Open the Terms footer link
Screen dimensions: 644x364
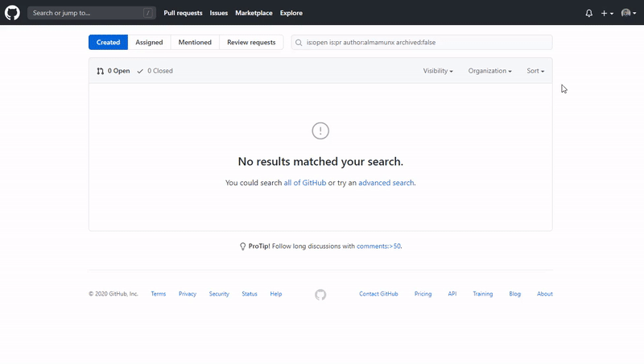tap(159, 294)
